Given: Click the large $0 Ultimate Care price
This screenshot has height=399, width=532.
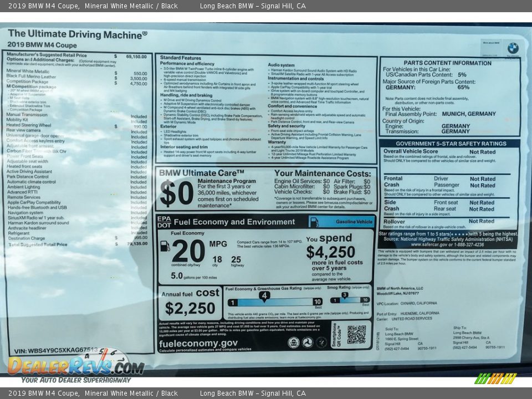Looking at the screenshot, I should pos(176,193).
